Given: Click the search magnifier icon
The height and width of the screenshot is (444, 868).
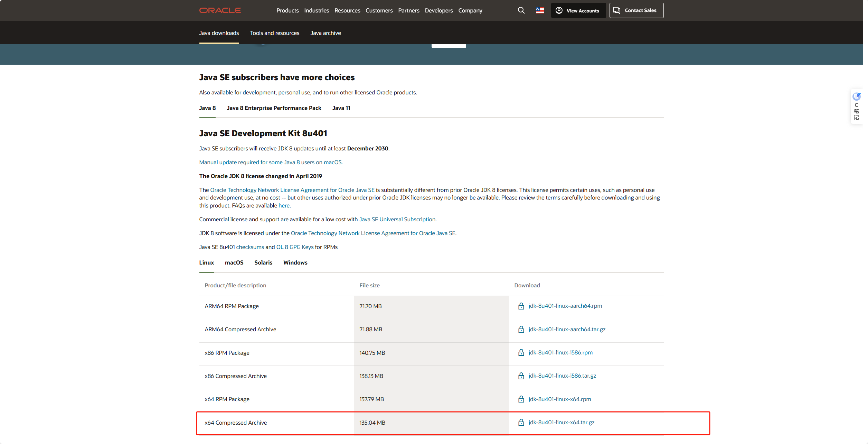Looking at the screenshot, I should coord(521,10).
